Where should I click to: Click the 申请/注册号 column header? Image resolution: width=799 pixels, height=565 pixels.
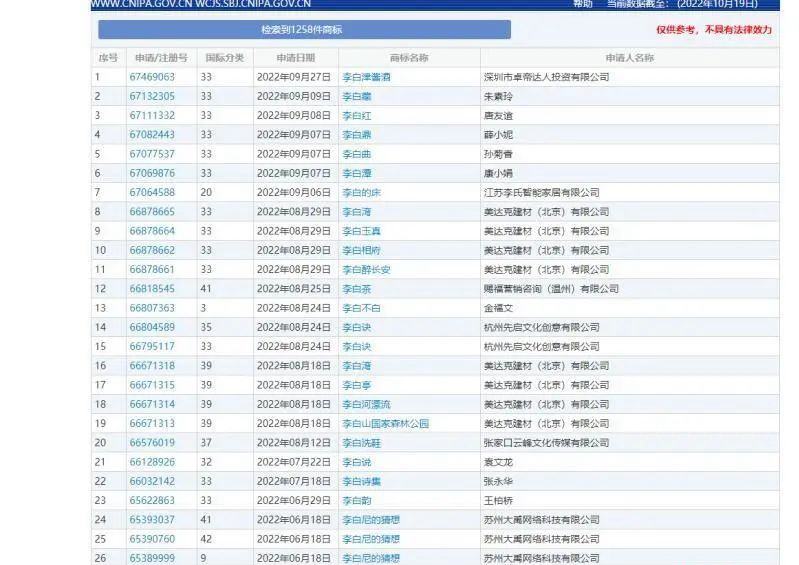coord(161,58)
